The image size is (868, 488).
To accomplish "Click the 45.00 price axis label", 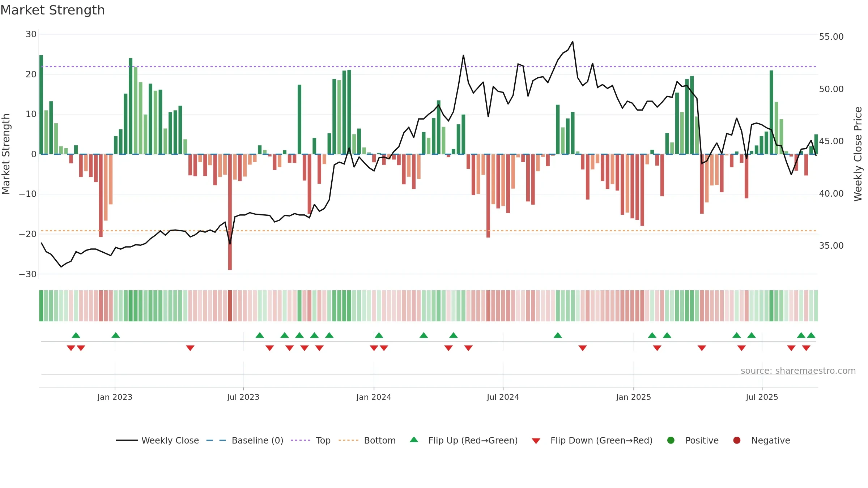I will point(831,141).
